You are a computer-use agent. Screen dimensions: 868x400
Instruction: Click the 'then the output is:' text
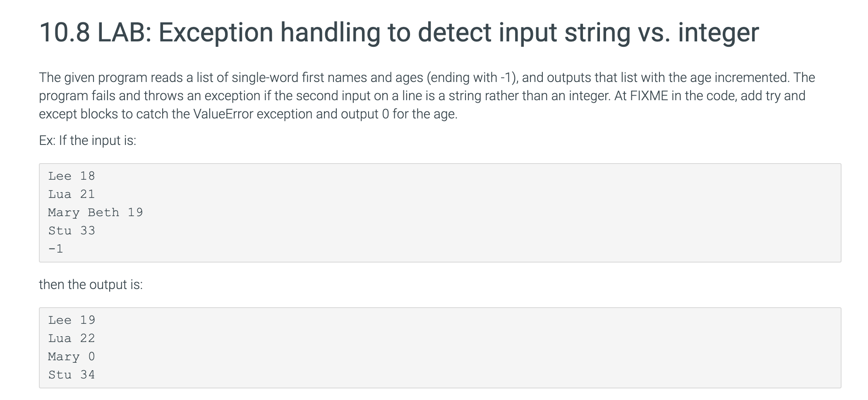pyautogui.click(x=91, y=284)
